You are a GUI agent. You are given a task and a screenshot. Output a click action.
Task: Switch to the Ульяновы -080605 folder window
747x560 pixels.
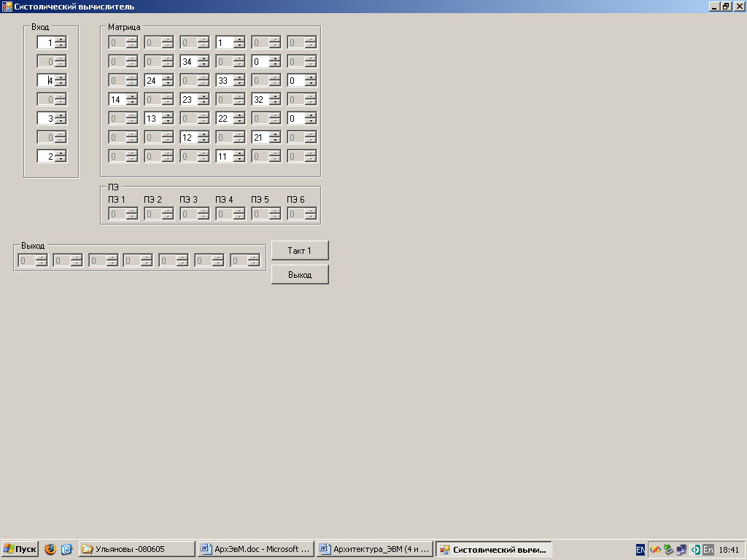pos(136,549)
